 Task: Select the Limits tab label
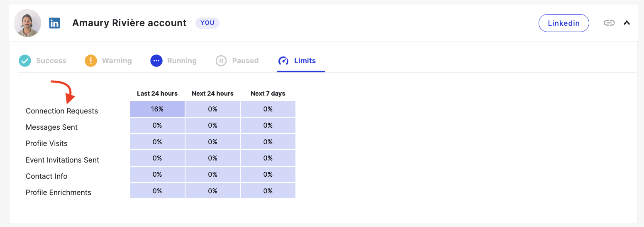pos(305,61)
